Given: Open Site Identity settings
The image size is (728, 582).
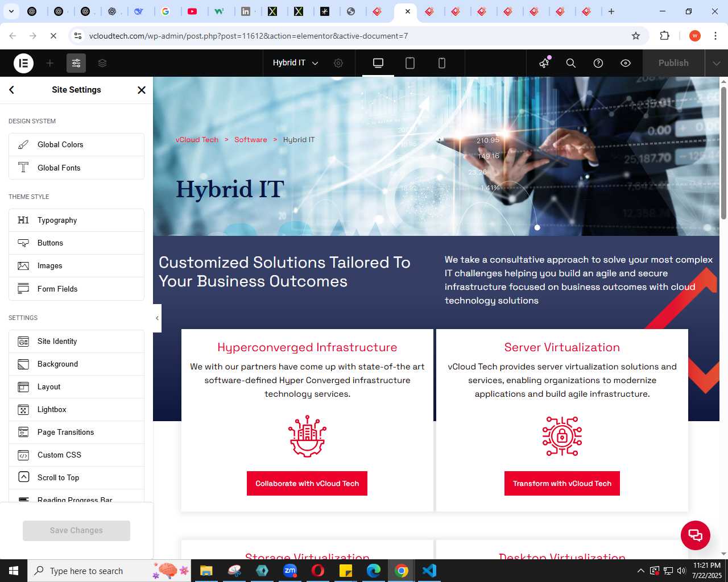Looking at the screenshot, I should (76, 342).
